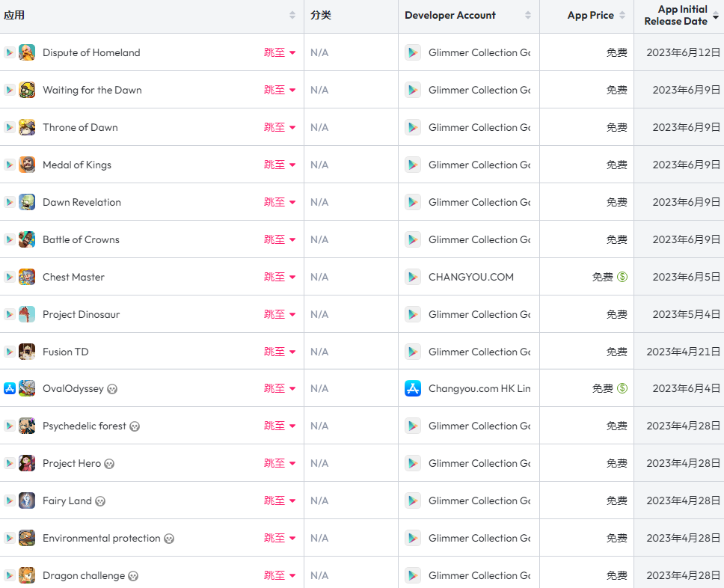Screen dimensions: 724x588
Task: Sort by App Initial Release Date header
Action: [676, 15]
